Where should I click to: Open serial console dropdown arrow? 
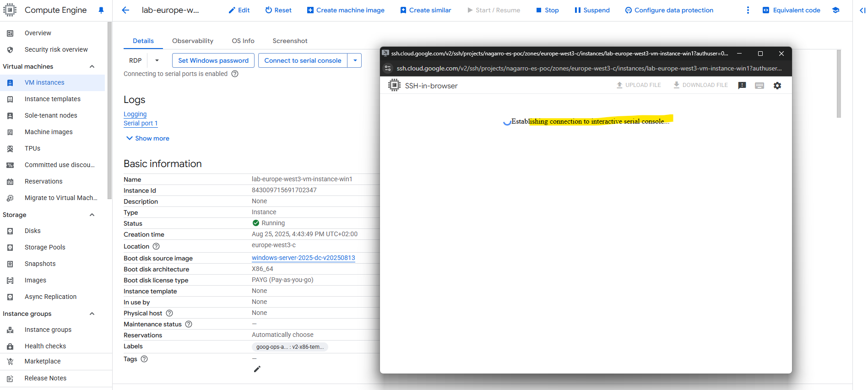(x=355, y=60)
